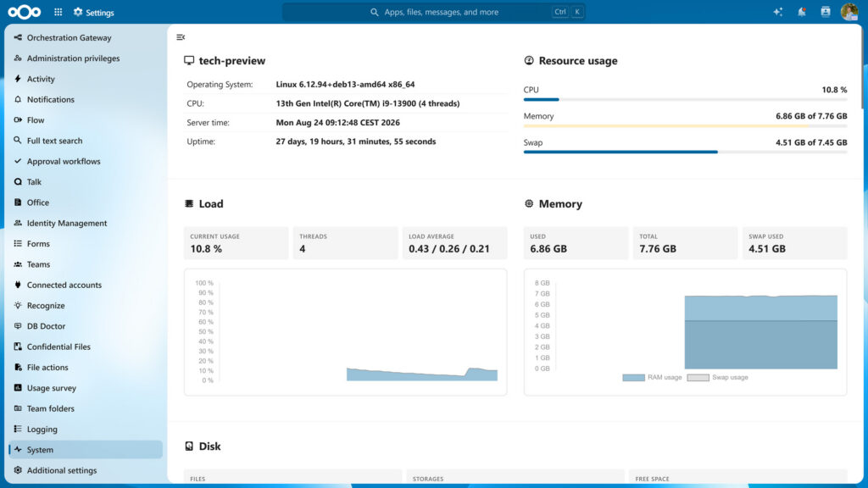Click the DB Doctor icon
Image resolution: width=868 pixels, height=488 pixels.
click(x=18, y=326)
